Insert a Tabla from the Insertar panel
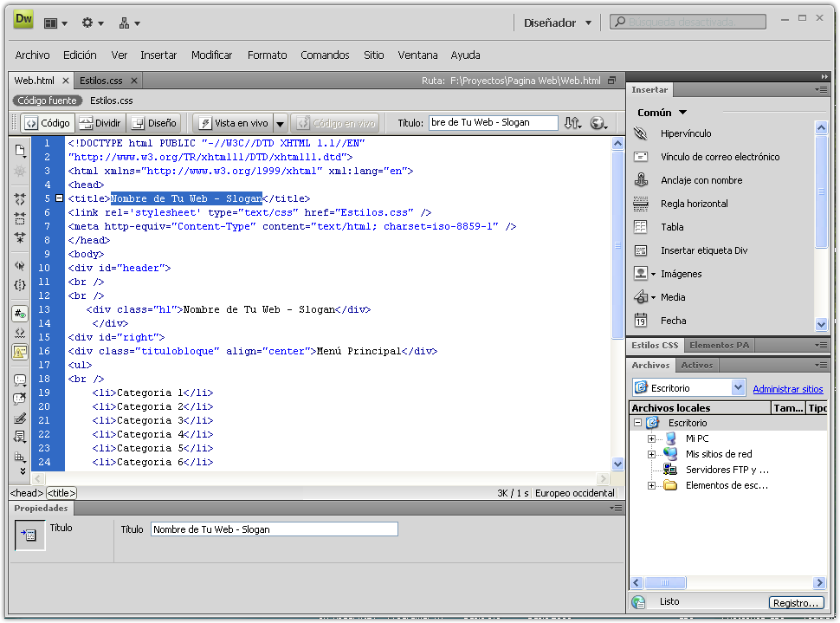 (x=641, y=227)
